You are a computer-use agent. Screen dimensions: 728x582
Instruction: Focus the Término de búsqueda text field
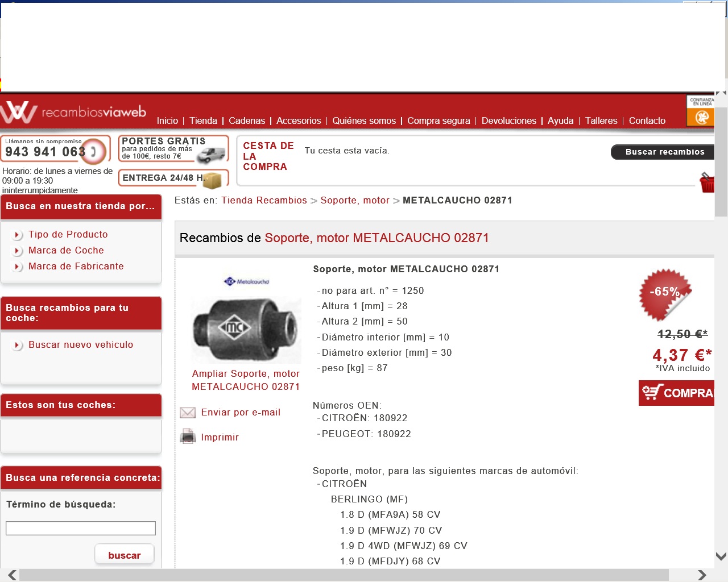coord(81,528)
